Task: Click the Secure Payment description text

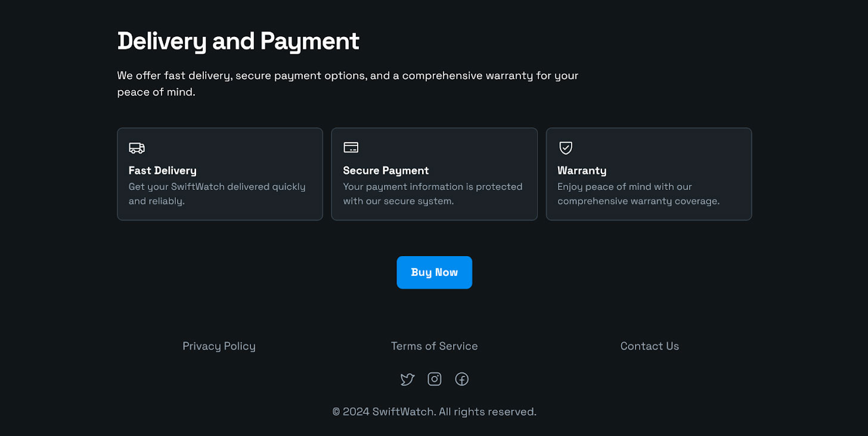Action: point(433,194)
